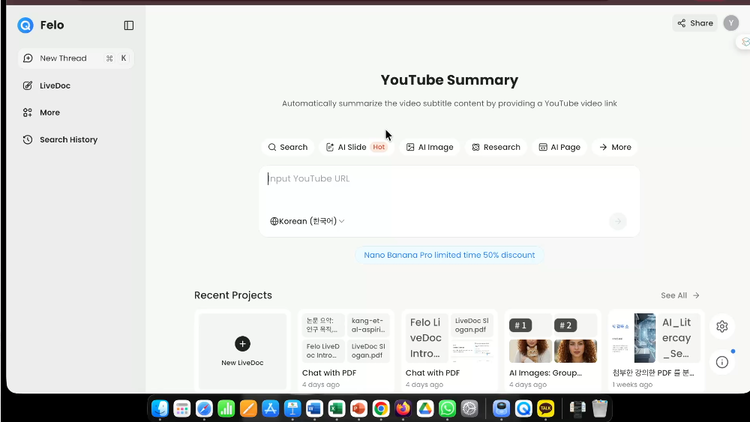The image size is (750, 422).
Task: Open Trash from the Dock
Action: pos(600,409)
